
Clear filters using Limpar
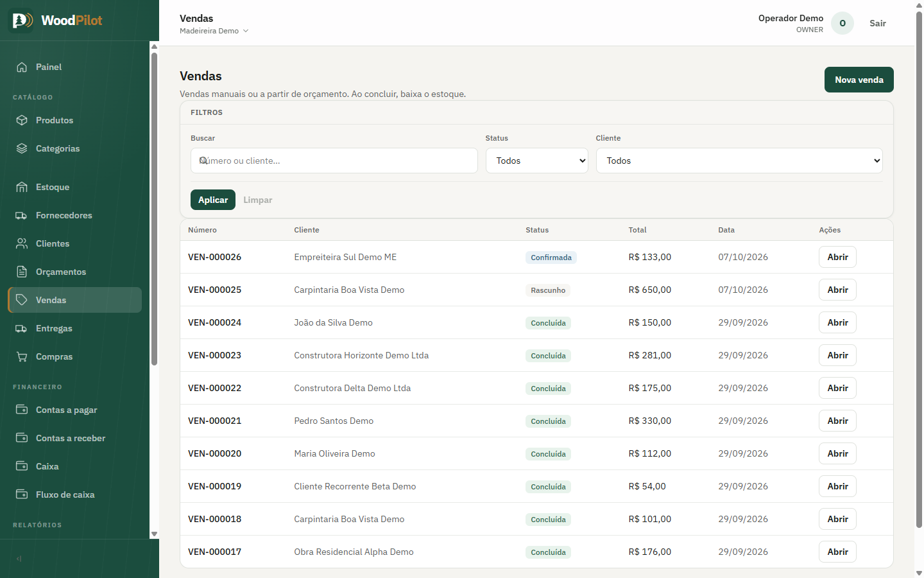click(258, 200)
